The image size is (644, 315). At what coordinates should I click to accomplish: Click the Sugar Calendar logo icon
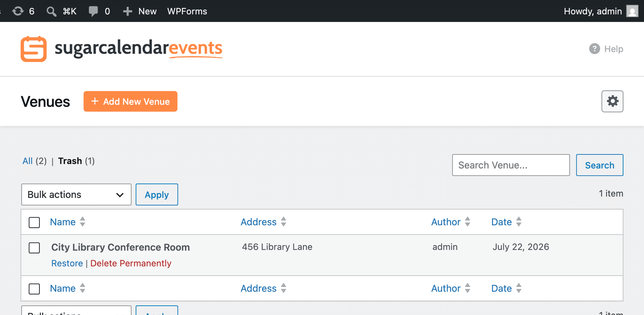(34, 49)
